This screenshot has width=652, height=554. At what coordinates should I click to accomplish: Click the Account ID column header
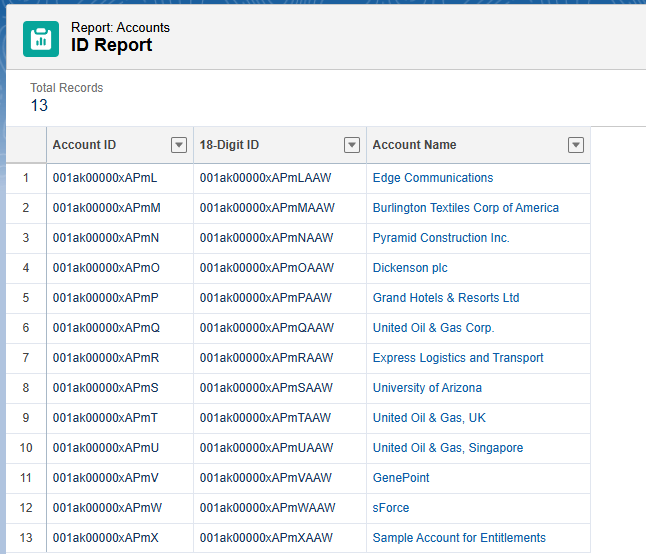(85, 145)
